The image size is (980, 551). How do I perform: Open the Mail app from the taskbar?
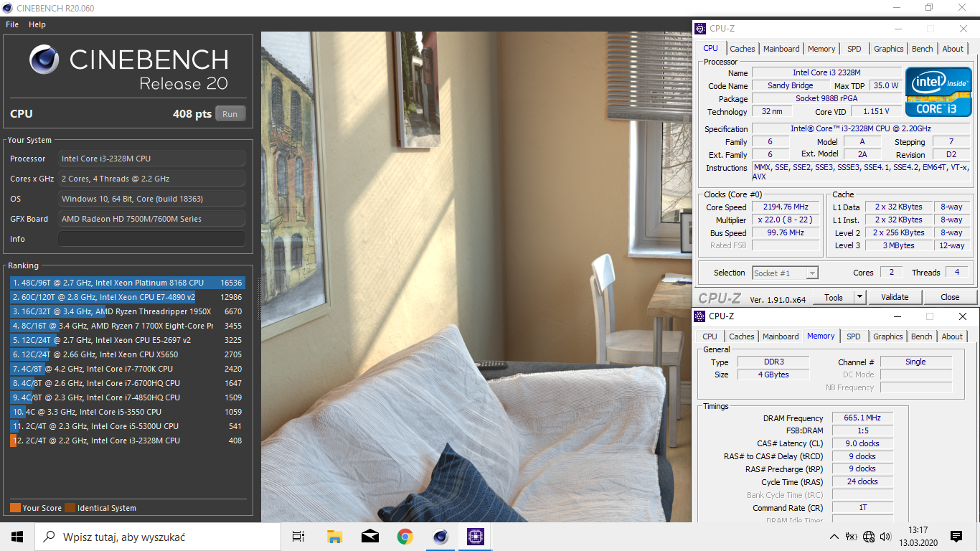click(370, 537)
